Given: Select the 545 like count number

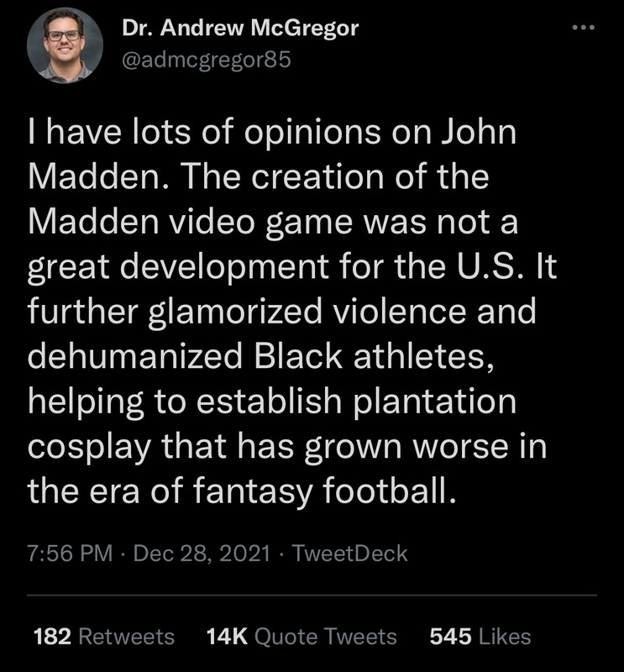Looking at the screenshot, I should [450, 637].
